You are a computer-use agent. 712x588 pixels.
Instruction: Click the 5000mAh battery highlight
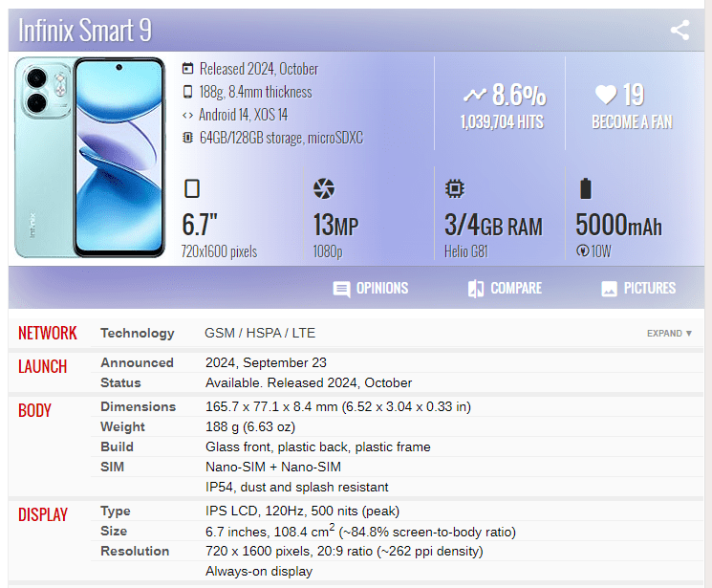(619, 225)
